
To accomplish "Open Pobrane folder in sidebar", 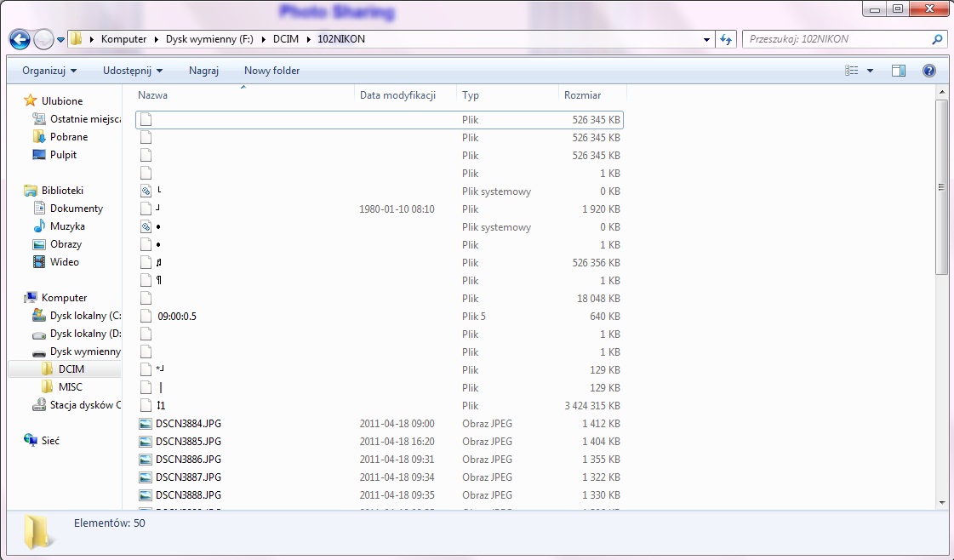I will (69, 137).
